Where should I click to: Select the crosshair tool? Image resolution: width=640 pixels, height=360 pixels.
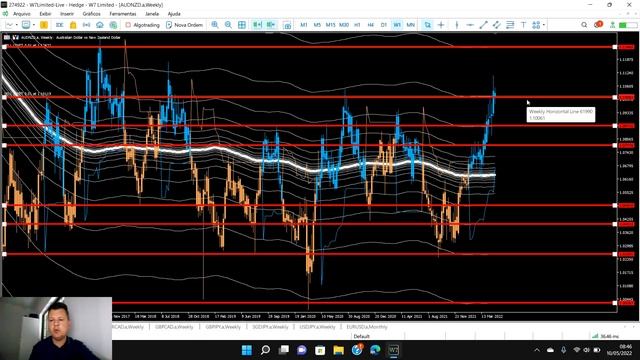(x=441, y=25)
